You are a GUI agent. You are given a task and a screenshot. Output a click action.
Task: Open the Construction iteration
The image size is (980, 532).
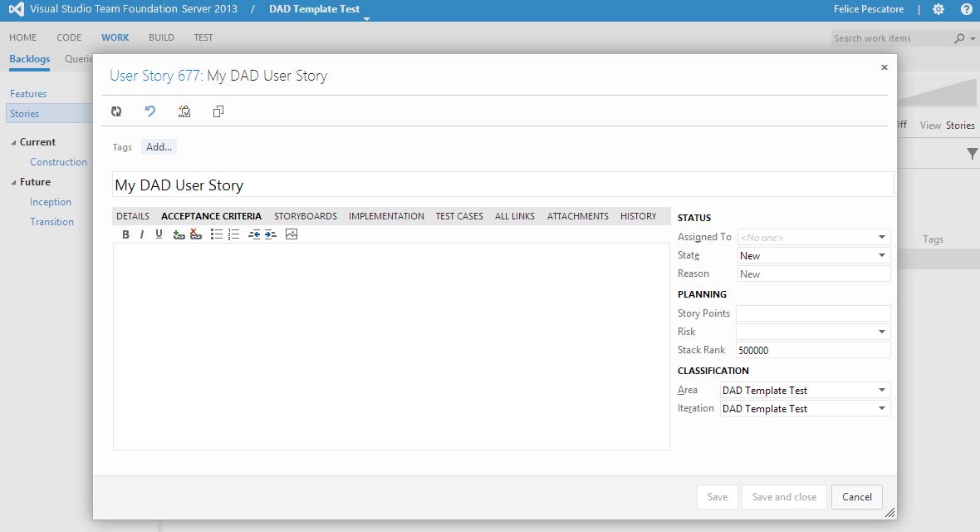coord(59,162)
